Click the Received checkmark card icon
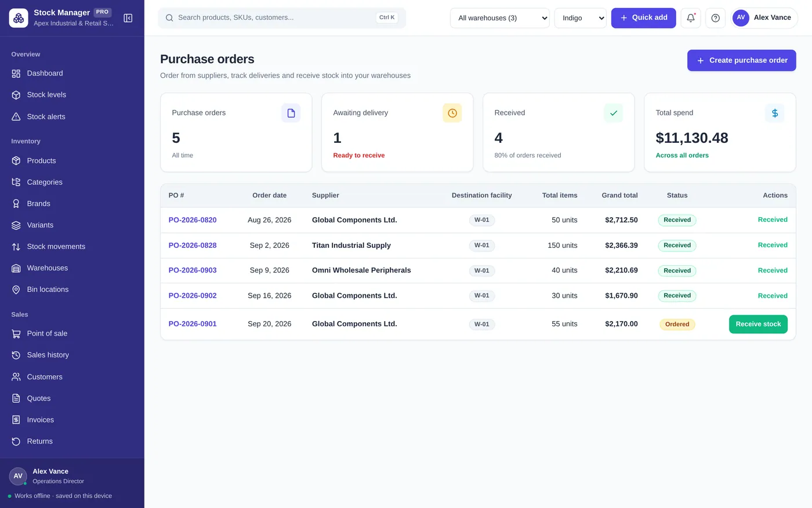This screenshot has height=508, width=812. (x=614, y=113)
